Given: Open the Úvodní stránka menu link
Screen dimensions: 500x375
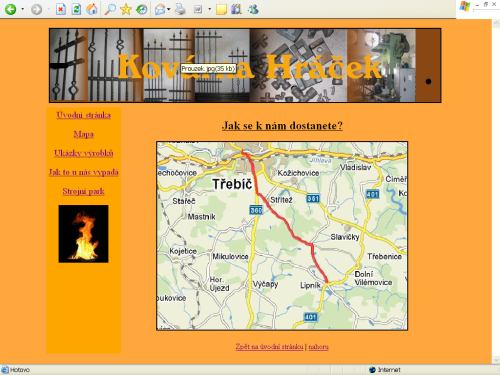Looking at the screenshot, I should (84, 115).
